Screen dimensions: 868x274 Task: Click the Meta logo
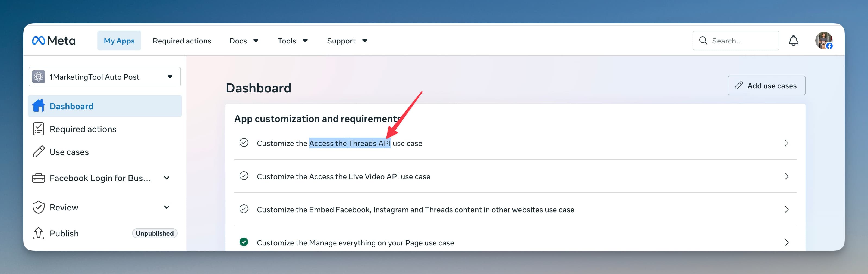(54, 41)
